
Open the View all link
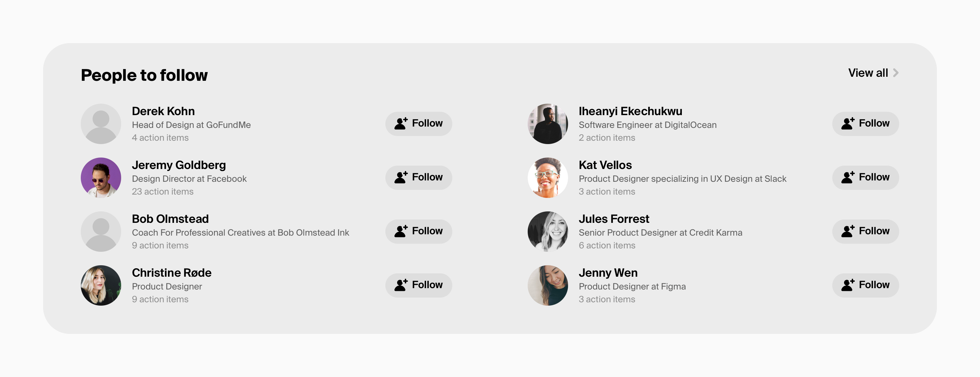(868, 73)
